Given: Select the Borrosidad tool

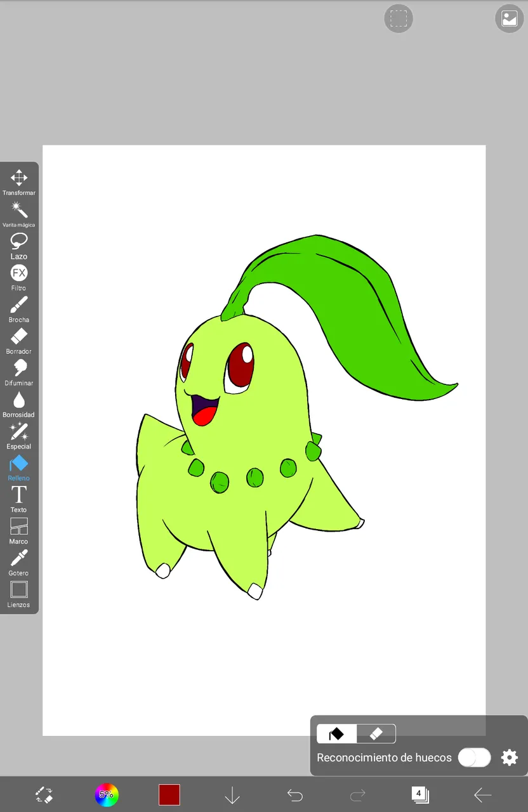Looking at the screenshot, I should click(x=19, y=405).
